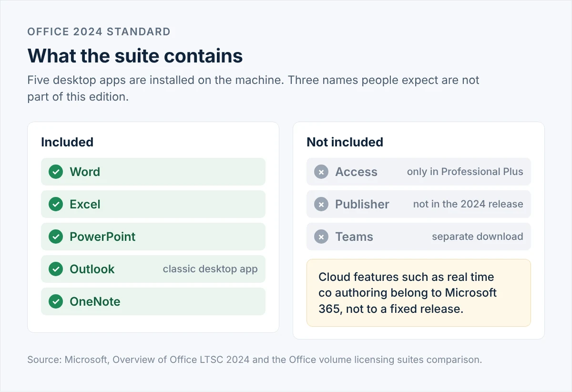The image size is (572, 392).
Task: Click the green check icon beside OneNote
Action: [56, 301]
